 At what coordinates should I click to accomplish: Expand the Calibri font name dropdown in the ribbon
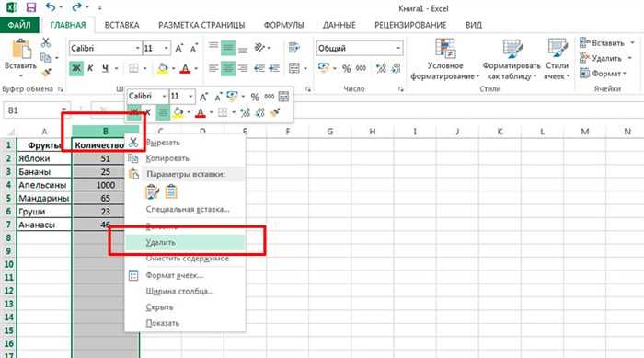(138, 49)
